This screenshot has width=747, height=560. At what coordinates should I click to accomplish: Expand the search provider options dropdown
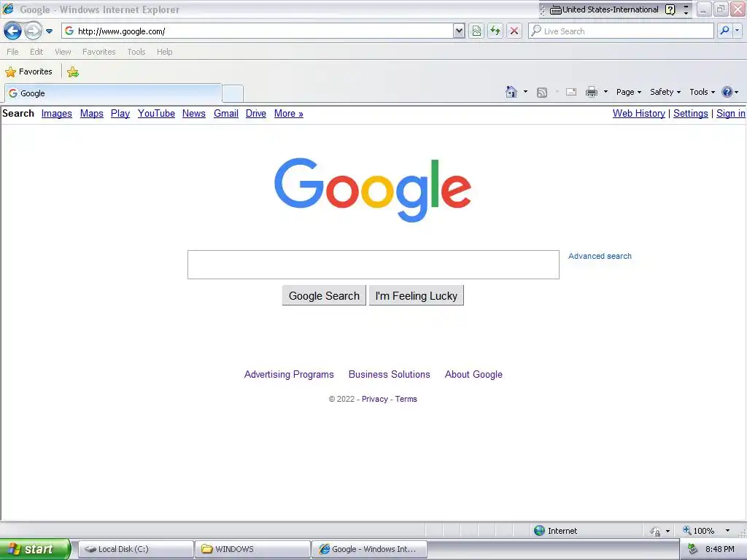coord(737,31)
